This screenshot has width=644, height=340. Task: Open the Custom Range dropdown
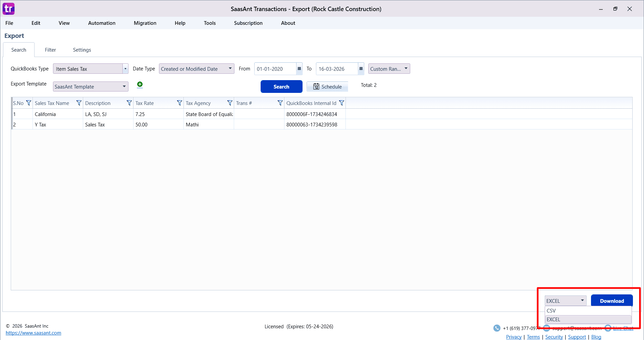pyautogui.click(x=406, y=69)
